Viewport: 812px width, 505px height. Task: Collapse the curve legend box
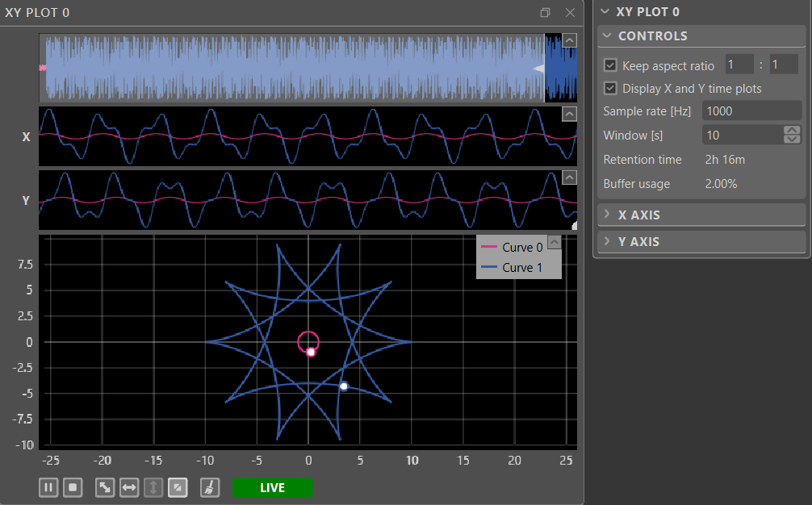pos(554,241)
